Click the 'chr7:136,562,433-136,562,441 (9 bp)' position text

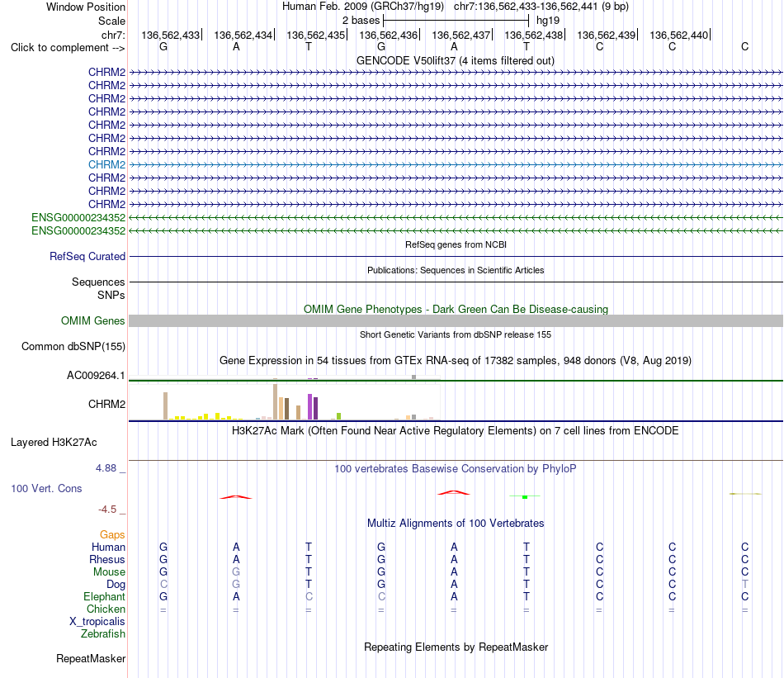[541, 7]
